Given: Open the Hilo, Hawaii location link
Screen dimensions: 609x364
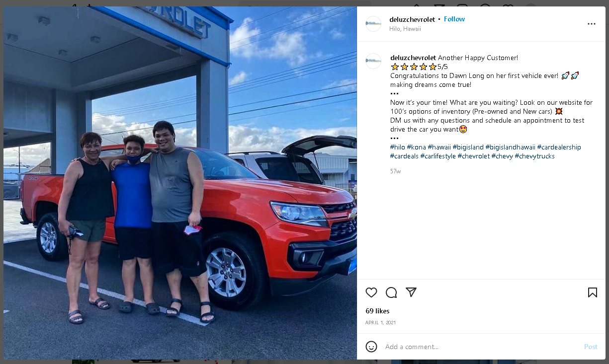Looking at the screenshot, I should click(405, 29).
